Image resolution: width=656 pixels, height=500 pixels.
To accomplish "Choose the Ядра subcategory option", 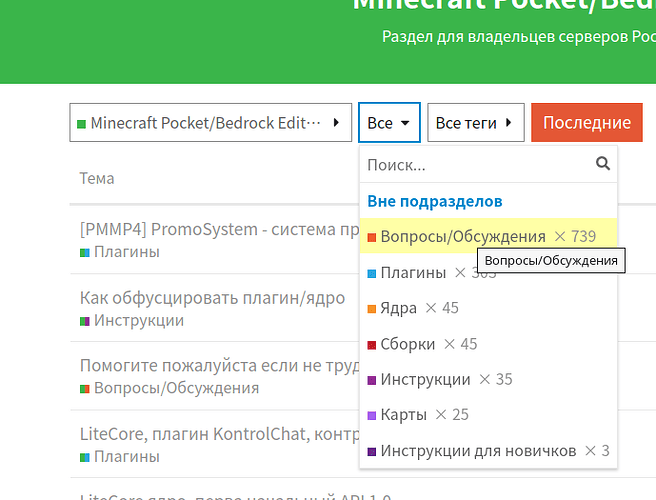I will point(488,308).
